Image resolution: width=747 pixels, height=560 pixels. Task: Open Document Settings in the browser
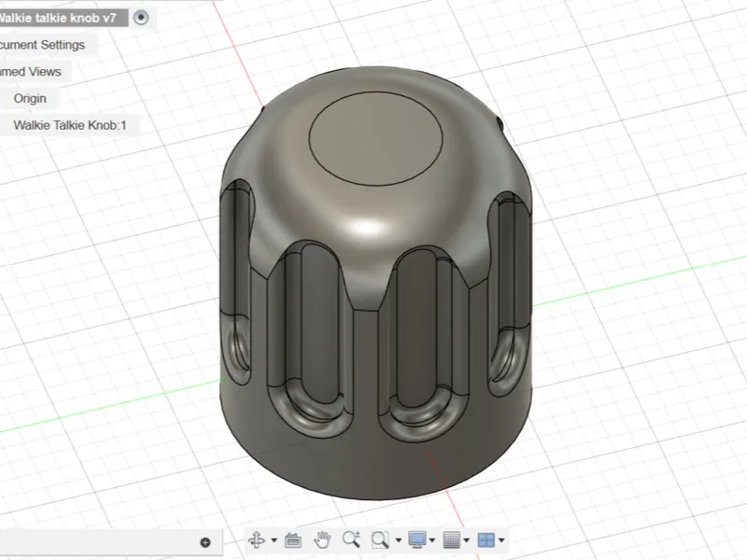click(x=42, y=45)
